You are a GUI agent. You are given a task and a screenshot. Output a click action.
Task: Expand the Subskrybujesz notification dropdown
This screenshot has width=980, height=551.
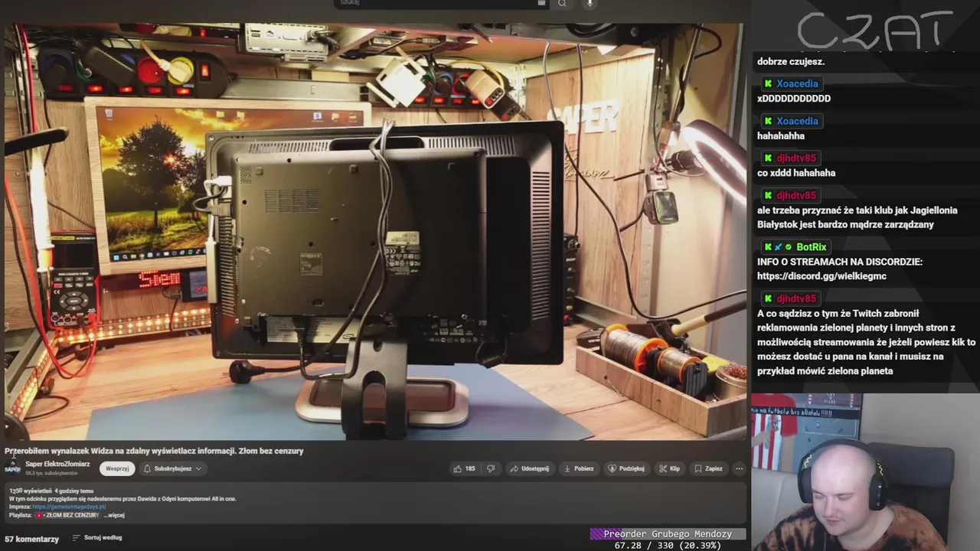coord(172,468)
